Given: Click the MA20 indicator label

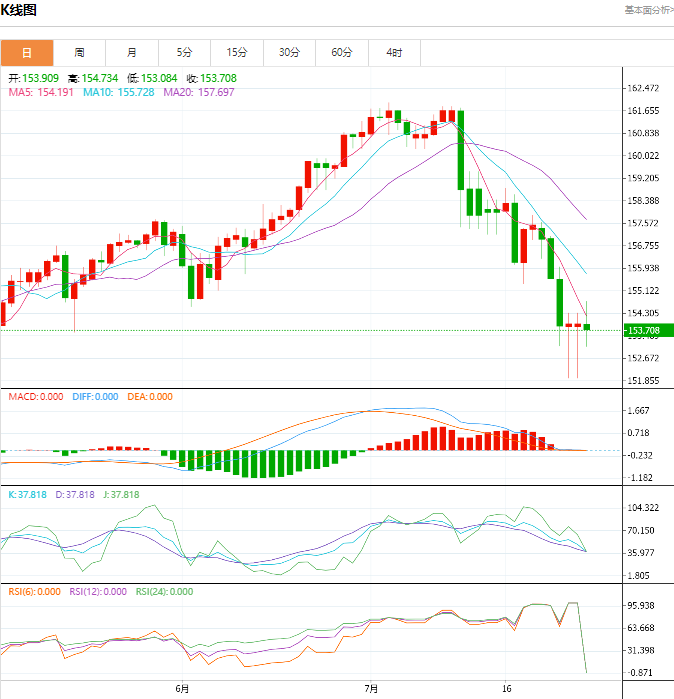Looking at the screenshot, I should click(x=198, y=92).
